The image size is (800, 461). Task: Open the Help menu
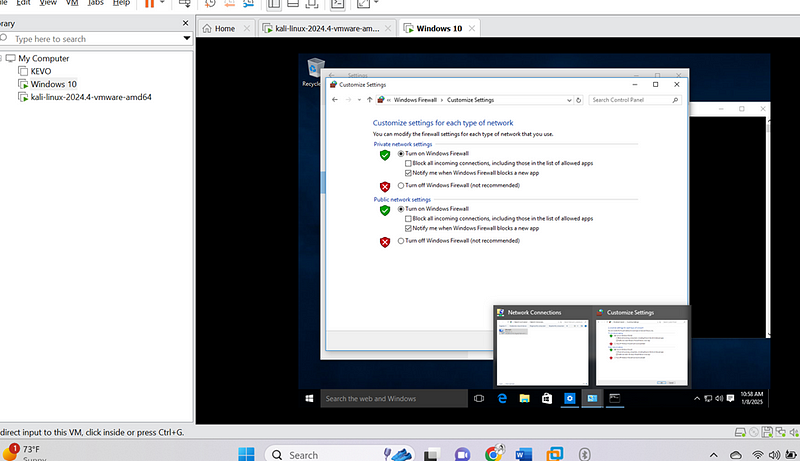[x=121, y=3]
